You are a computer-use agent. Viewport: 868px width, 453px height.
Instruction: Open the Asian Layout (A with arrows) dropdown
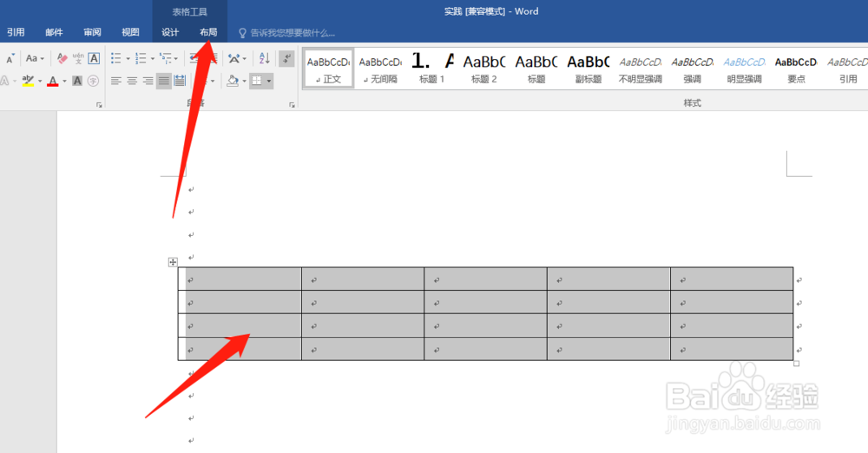coord(237,58)
